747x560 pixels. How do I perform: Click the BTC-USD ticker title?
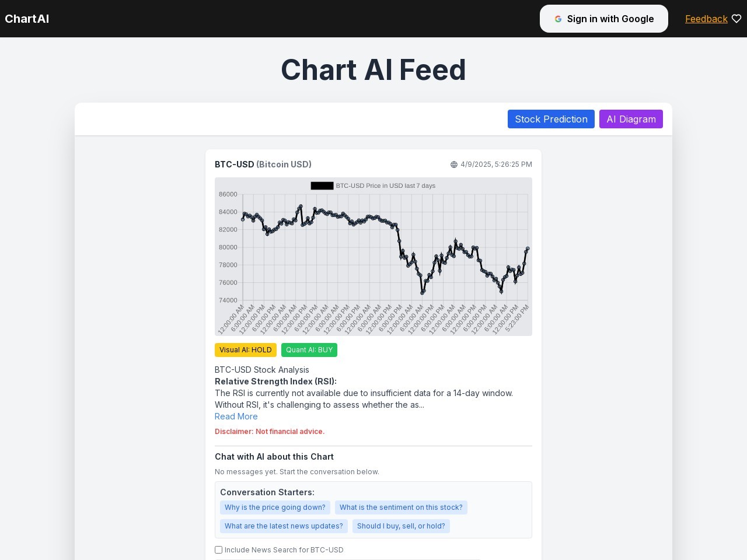click(235, 164)
